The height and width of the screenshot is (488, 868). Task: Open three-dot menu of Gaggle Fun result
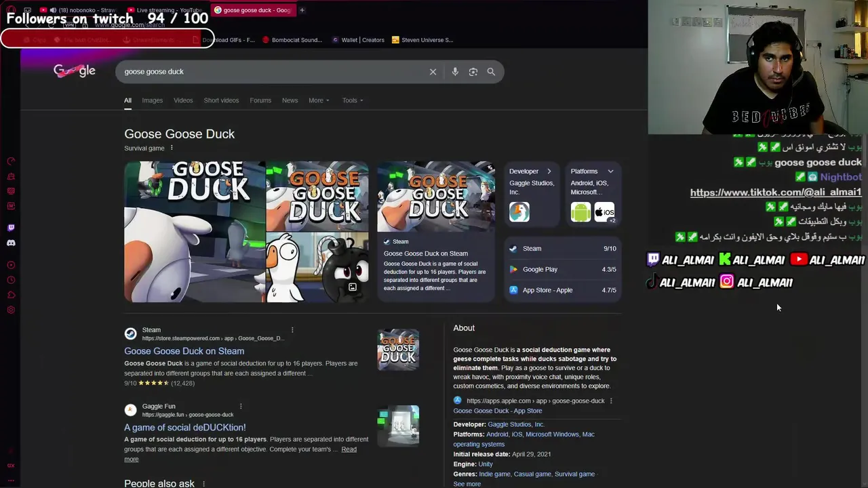pos(240,407)
